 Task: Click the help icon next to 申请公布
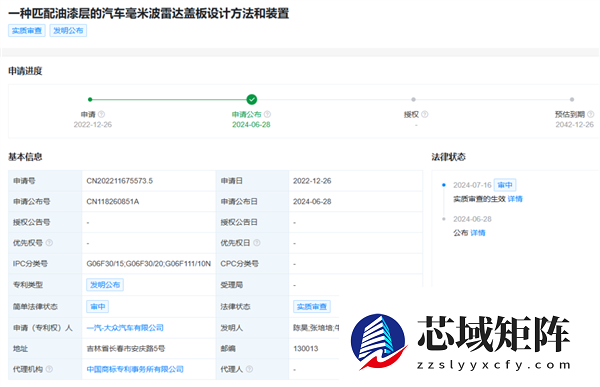(x=267, y=114)
